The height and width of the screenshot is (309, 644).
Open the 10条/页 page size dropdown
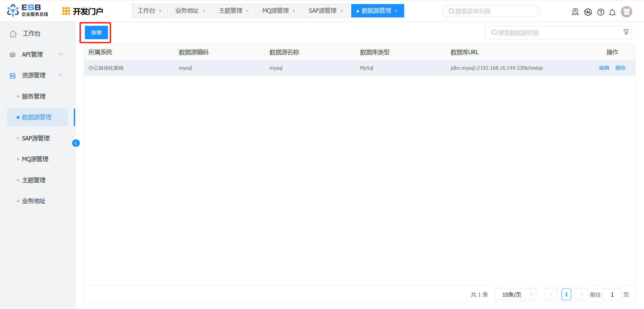pyautogui.click(x=515, y=295)
